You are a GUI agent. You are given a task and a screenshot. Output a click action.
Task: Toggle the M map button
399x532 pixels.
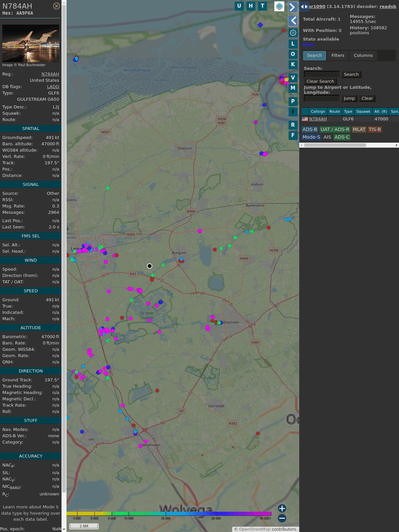tap(293, 88)
